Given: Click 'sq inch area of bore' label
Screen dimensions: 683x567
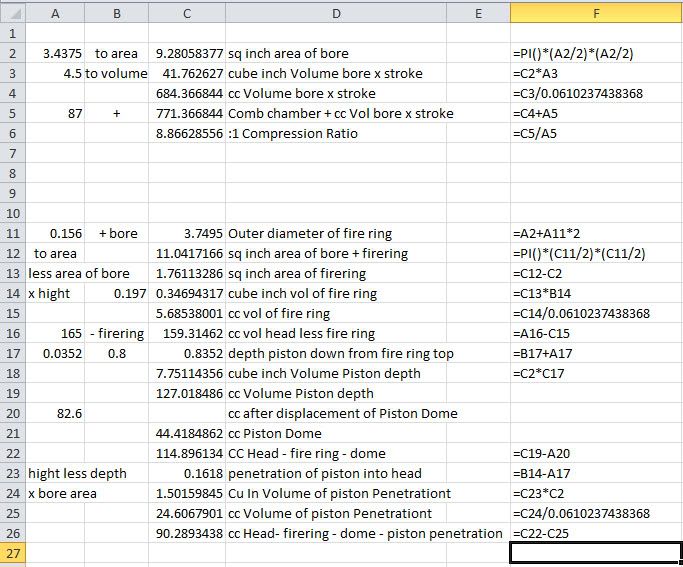Looking at the screenshot, I should tap(288, 54).
